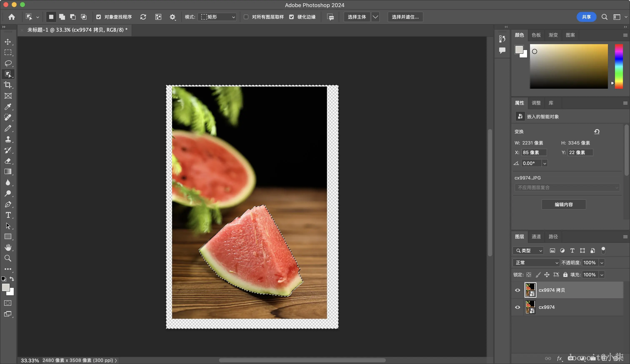This screenshot has width=630, height=364.
Task: Refresh the object finder
Action: tap(143, 17)
